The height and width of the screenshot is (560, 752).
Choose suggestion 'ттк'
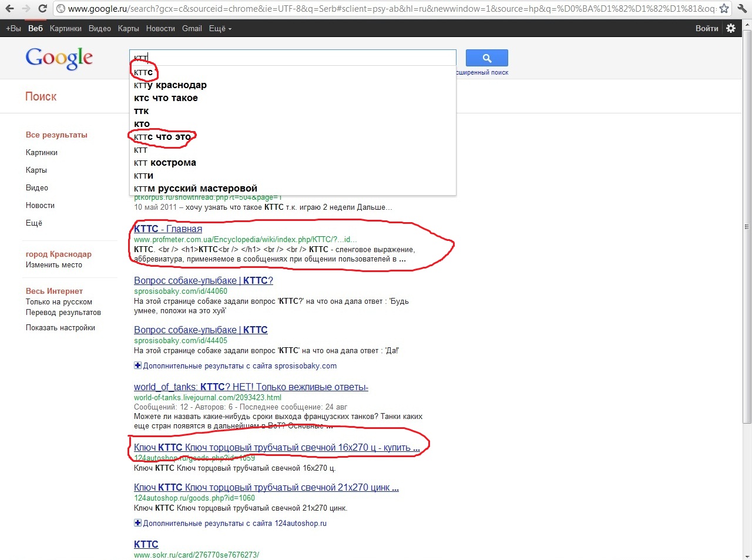pyautogui.click(x=293, y=111)
